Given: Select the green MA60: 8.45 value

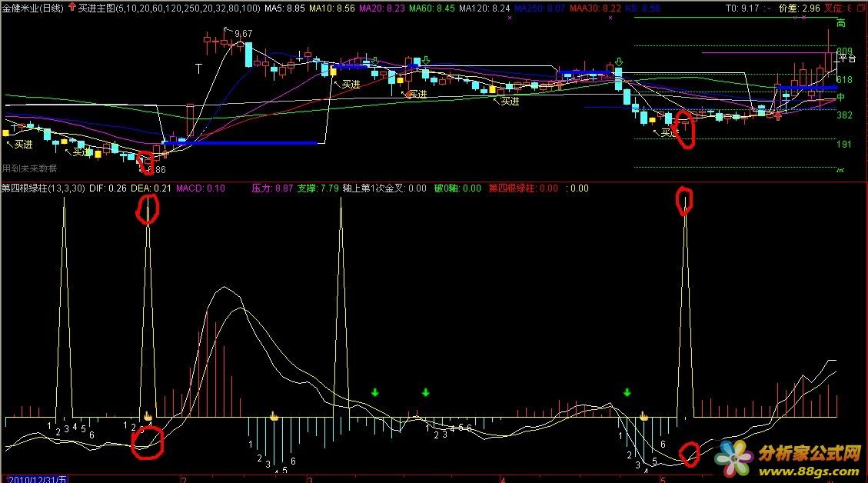Looking at the screenshot, I should click(432, 8).
